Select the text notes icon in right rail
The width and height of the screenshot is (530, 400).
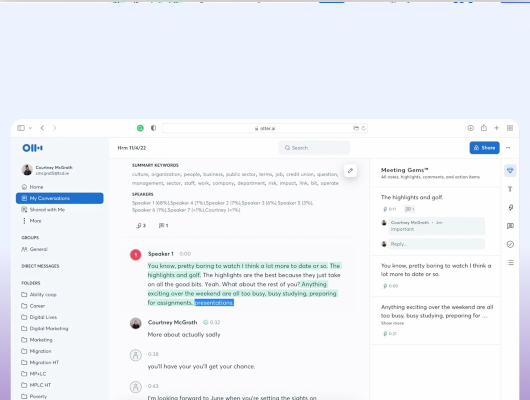[510, 189]
